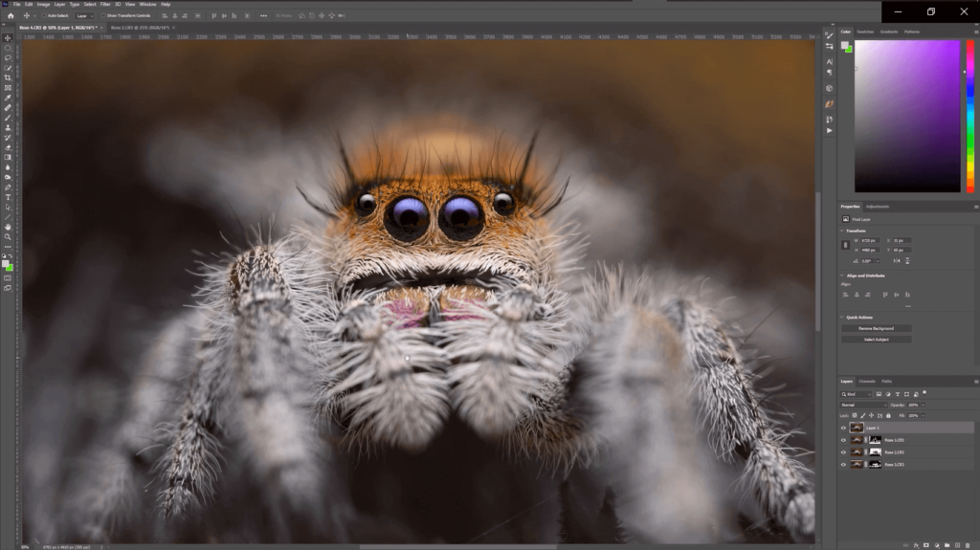Select the Zoom tool in toolbar

pos(8,237)
